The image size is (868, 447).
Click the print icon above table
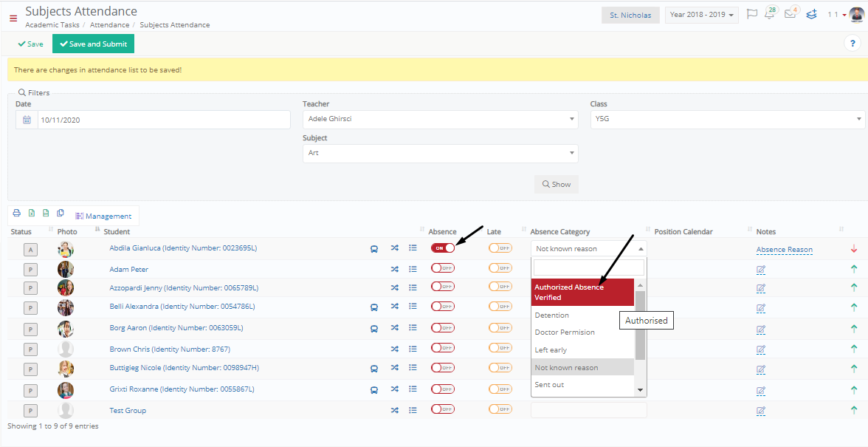(16, 214)
